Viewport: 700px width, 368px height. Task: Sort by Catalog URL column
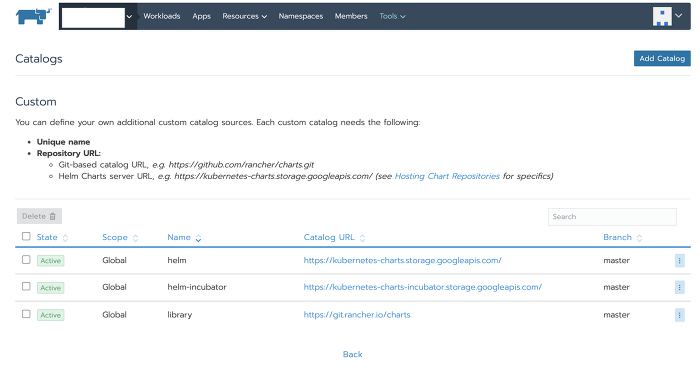click(x=334, y=238)
